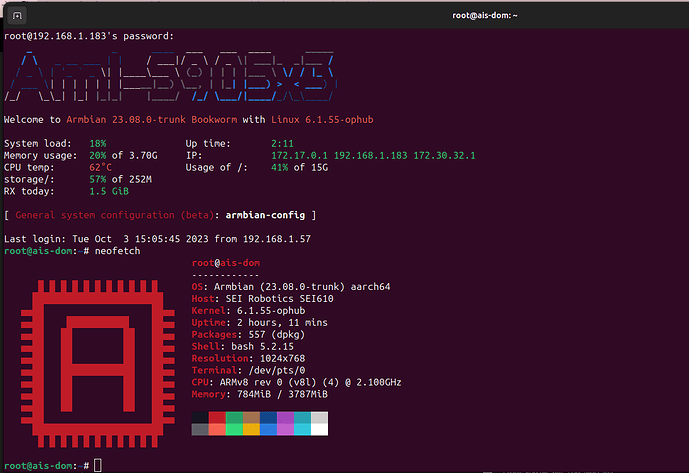689x473 pixels.
Task: Click the magenta swatch in bottom palette row
Action: pos(285,429)
